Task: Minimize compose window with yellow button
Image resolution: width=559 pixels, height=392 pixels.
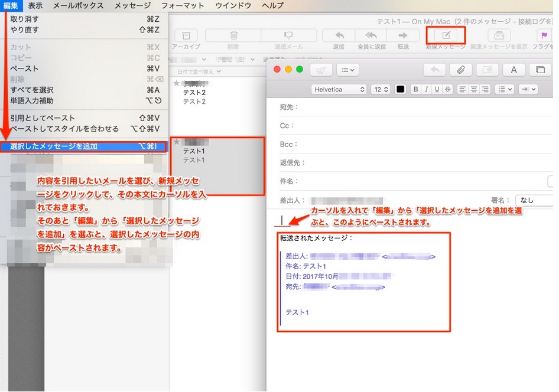Action: point(288,70)
